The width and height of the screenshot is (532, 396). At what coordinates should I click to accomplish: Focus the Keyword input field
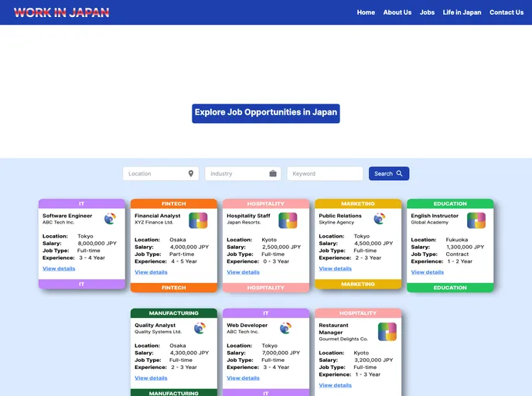325,174
